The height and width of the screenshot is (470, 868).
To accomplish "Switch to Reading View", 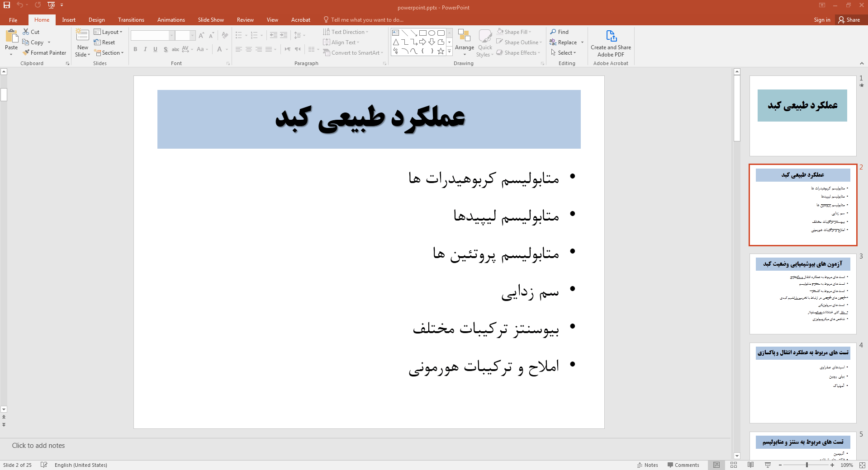I will point(751,465).
